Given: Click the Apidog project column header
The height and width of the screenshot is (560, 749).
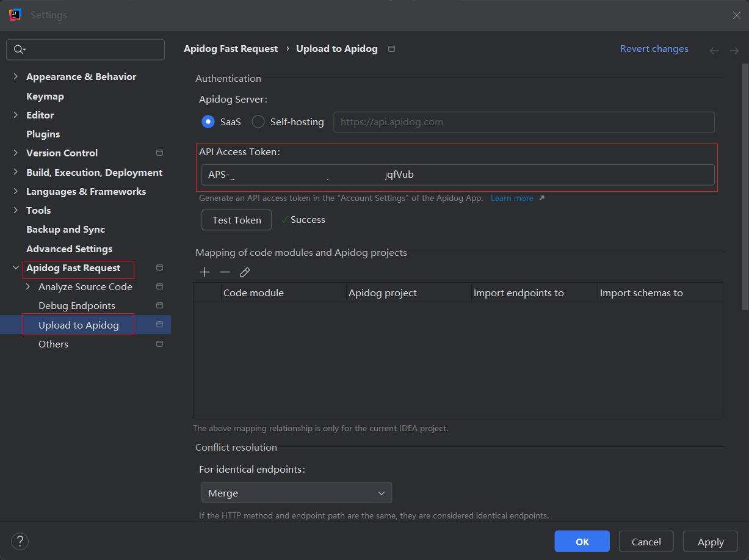Looking at the screenshot, I should pos(409,293).
